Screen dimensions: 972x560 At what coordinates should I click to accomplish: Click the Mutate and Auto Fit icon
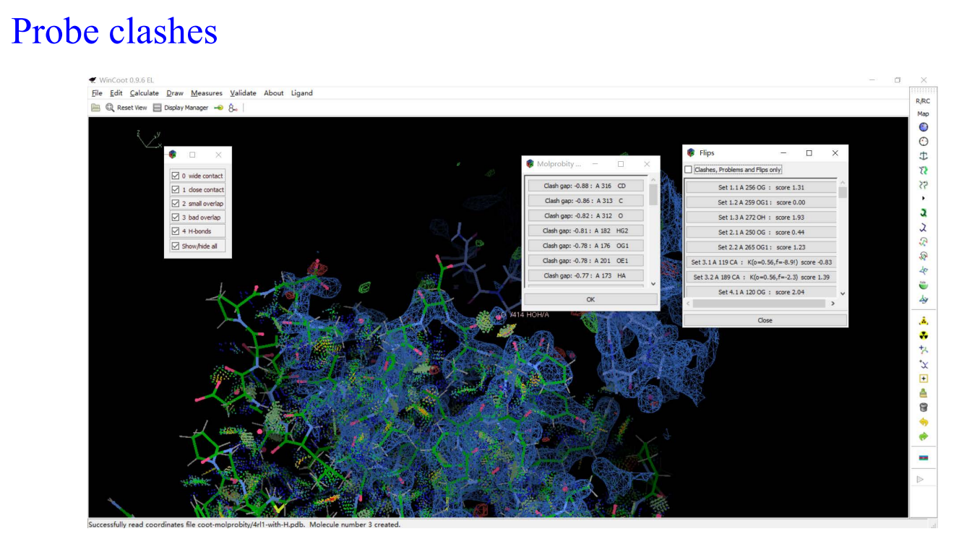click(x=923, y=321)
